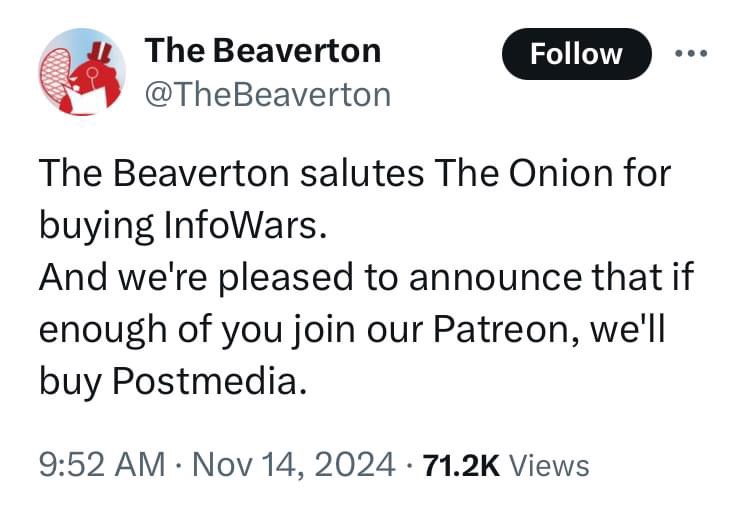This screenshot has width=750, height=513.
Task: View the 71.2K view count
Action: pos(462,466)
